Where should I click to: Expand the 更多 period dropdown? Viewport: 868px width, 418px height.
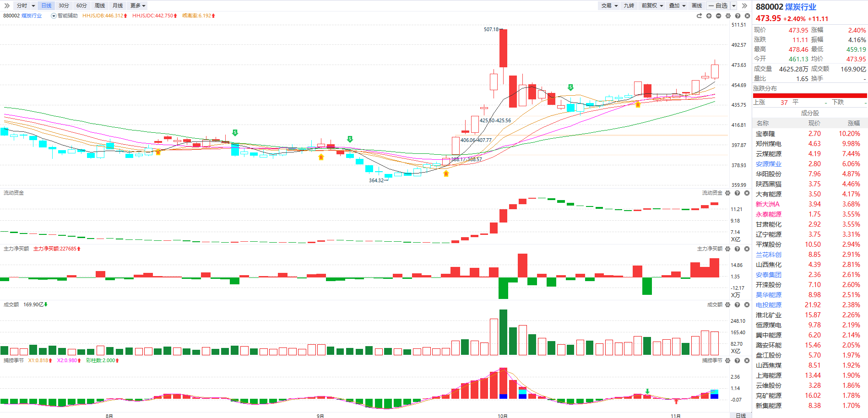(138, 5)
